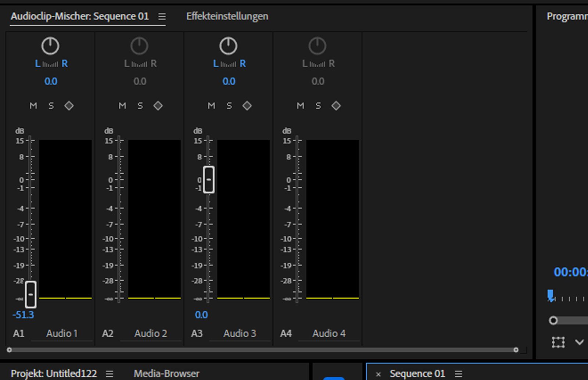Solo track Audio 3
The height and width of the screenshot is (380, 588).
229,106
